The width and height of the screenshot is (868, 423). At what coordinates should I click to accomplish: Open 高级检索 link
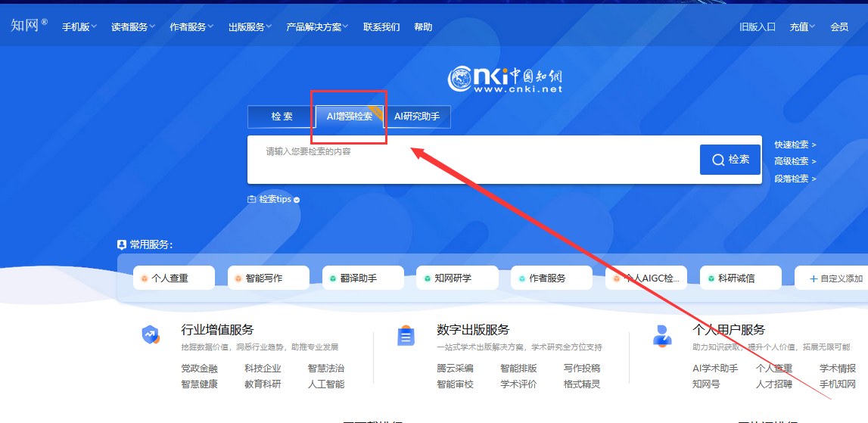click(795, 161)
